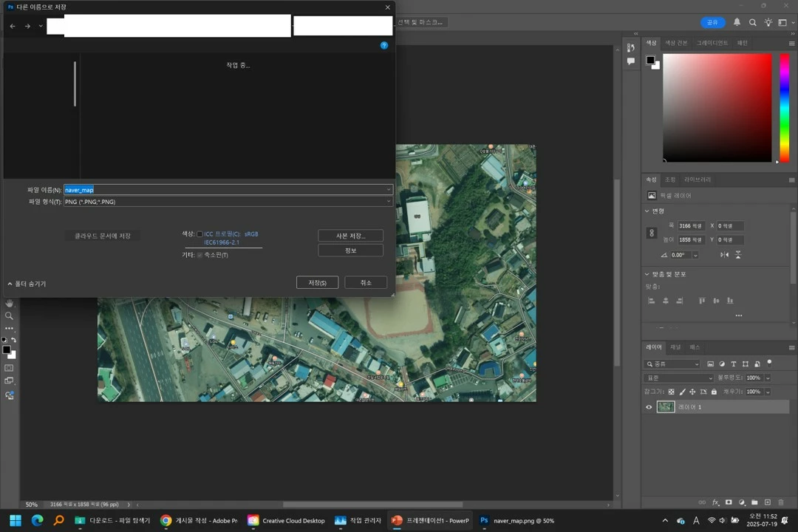Image resolution: width=798 pixels, height=532 pixels.
Task: Enable the ICC profile checkbox
Action: (x=199, y=234)
